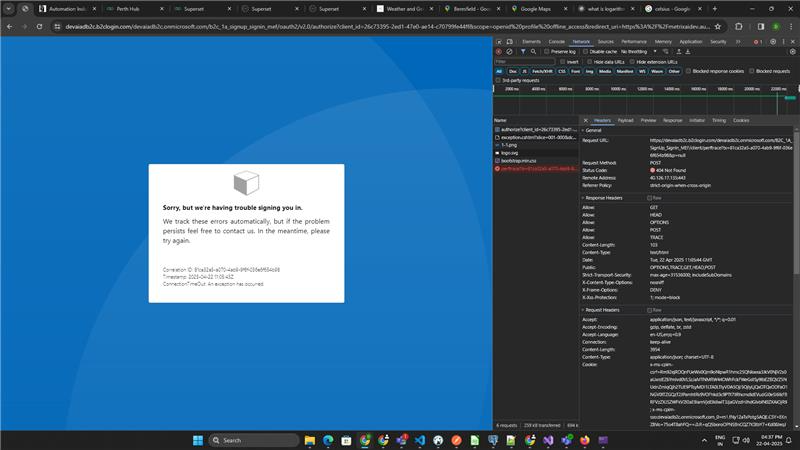Open the No throttling dropdown

click(x=639, y=52)
